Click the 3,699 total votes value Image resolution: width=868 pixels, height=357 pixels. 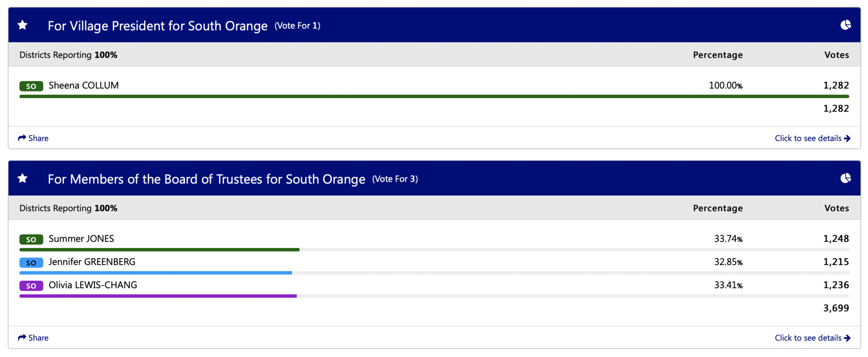(x=836, y=308)
